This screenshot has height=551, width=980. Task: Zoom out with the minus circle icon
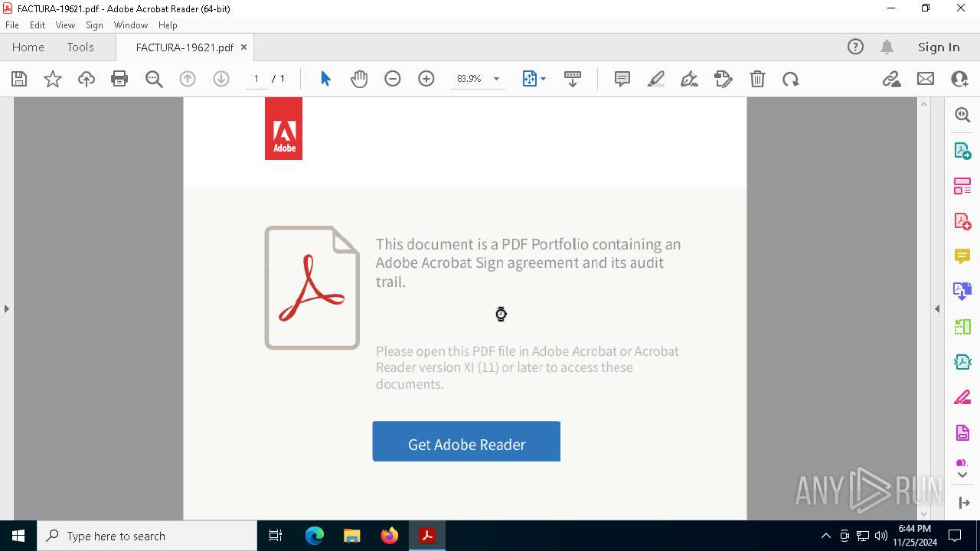point(393,79)
